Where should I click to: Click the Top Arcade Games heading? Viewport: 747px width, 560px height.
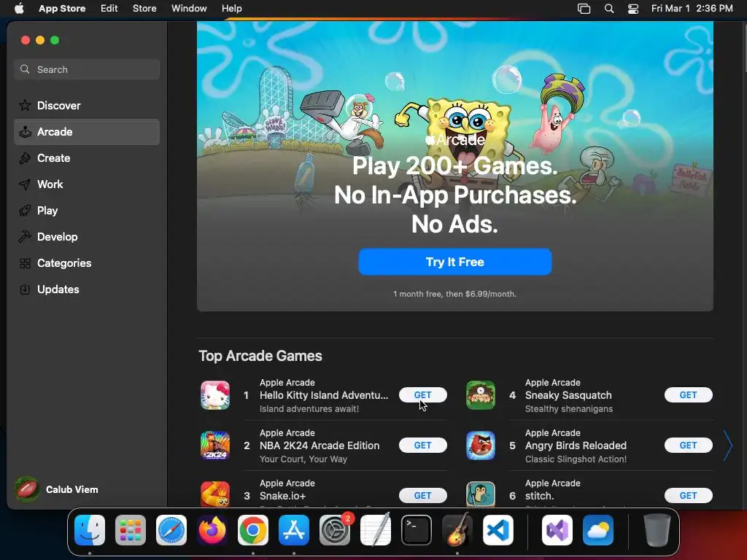[x=260, y=356]
